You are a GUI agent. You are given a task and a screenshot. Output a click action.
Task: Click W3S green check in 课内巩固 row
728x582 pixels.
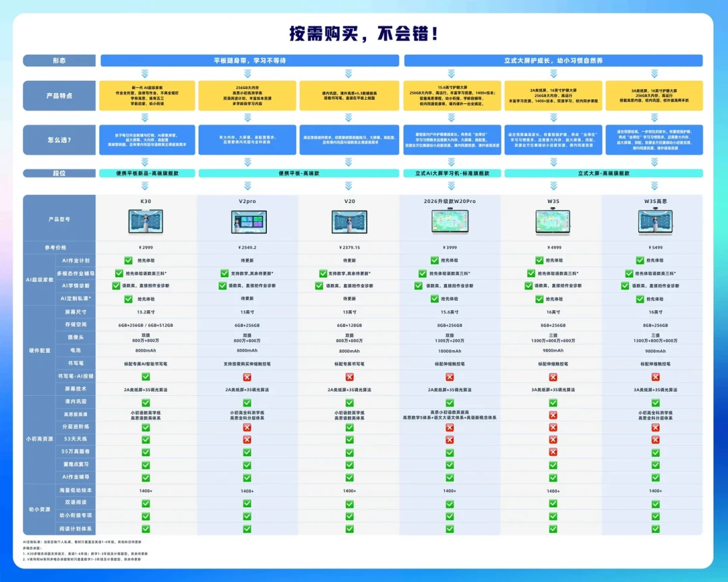[x=553, y=403]
